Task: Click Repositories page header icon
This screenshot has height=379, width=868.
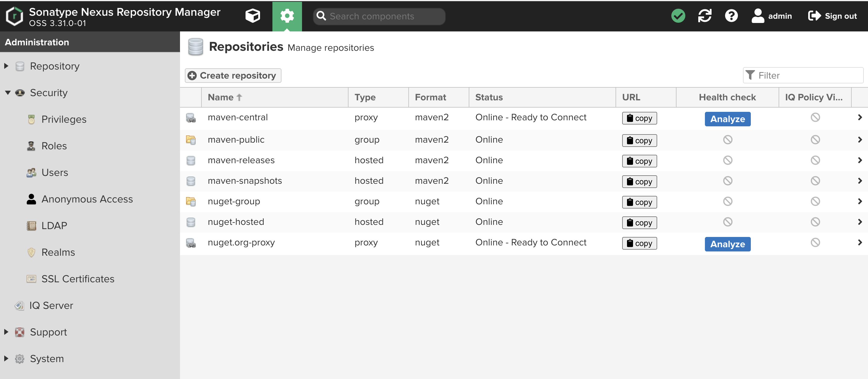Action: pyautogui.click(x=195, y=47)
